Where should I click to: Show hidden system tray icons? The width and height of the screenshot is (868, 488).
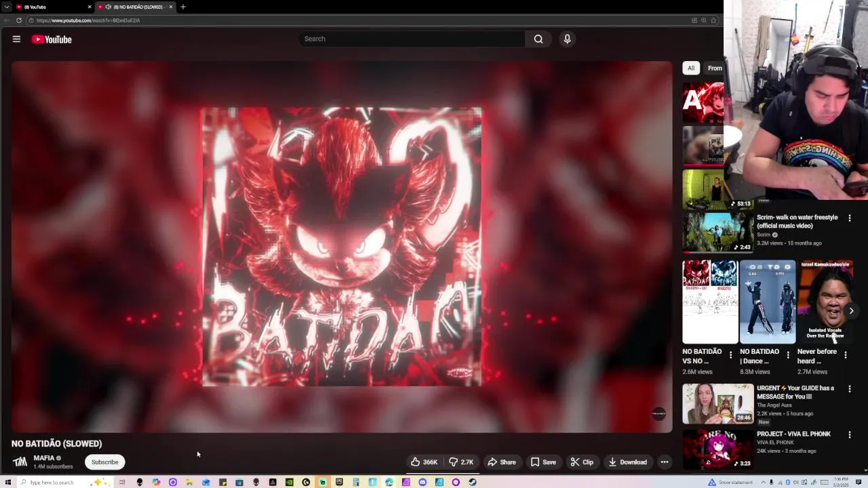point(764,482)
